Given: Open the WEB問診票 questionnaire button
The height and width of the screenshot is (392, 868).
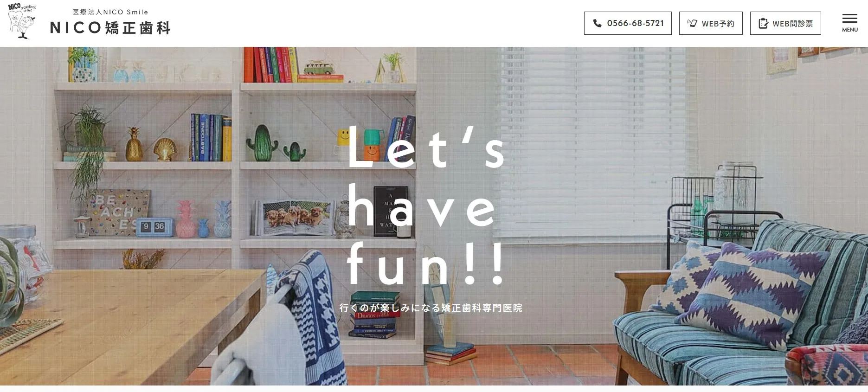Looking at the screenshot, I should pos(785,23).
